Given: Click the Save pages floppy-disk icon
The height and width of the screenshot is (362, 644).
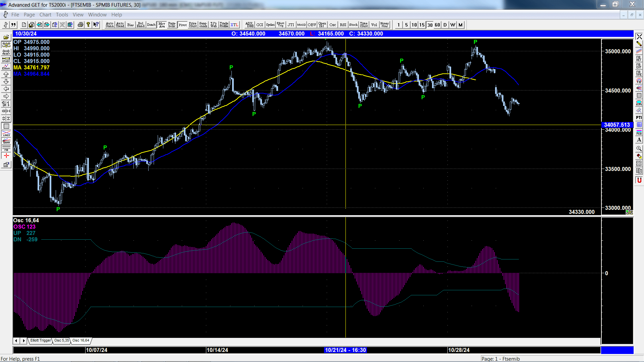Looking at the screenshot, I should 32,25.
